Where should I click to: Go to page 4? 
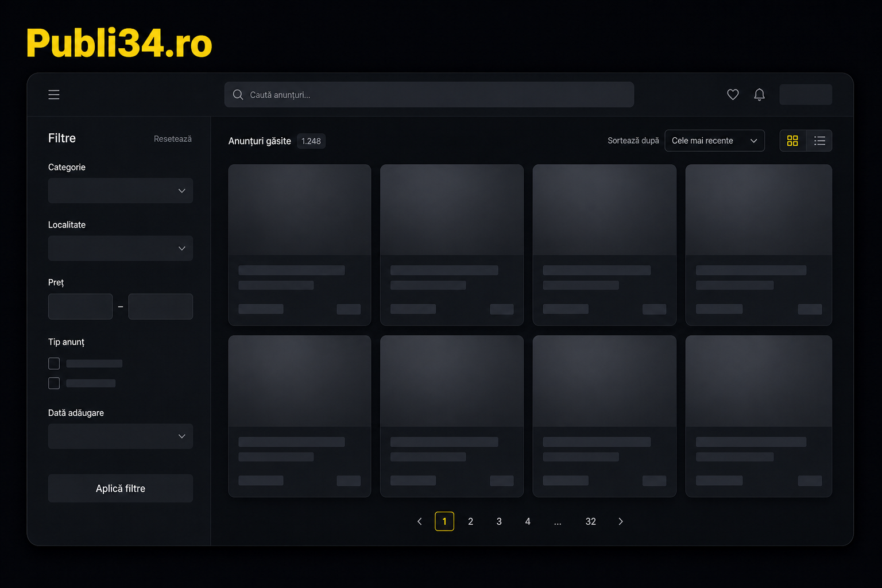[528, 521]
